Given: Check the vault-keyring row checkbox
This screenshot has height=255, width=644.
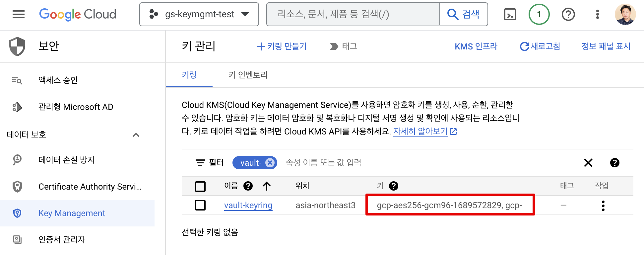Looking at the screenshot, I should pos(200,205).
